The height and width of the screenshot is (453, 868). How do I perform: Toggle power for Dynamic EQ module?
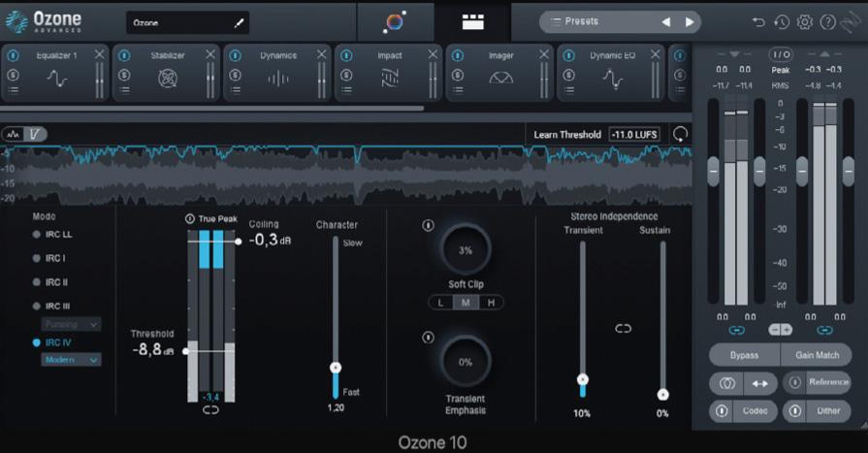569,55
